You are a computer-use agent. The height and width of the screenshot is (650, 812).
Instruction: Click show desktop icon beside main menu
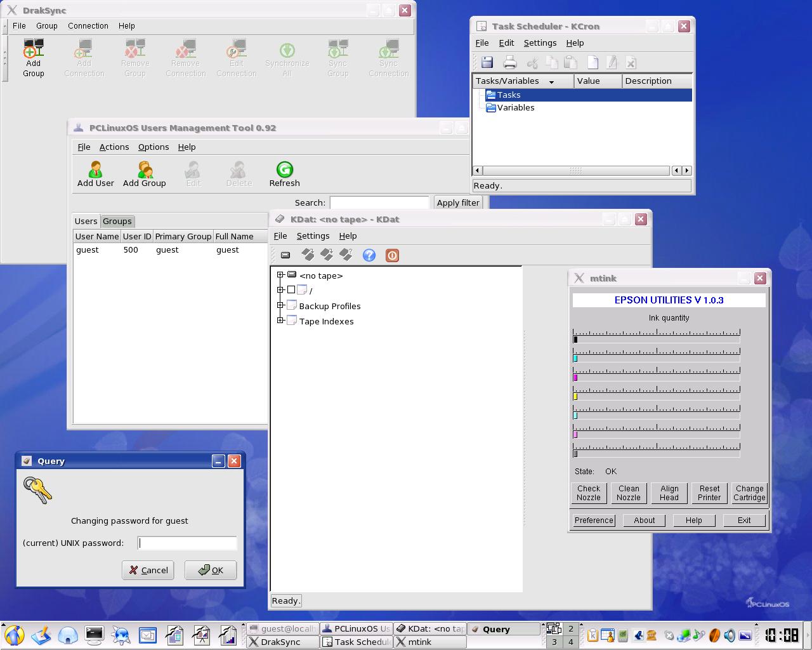(x=41, y=635)
